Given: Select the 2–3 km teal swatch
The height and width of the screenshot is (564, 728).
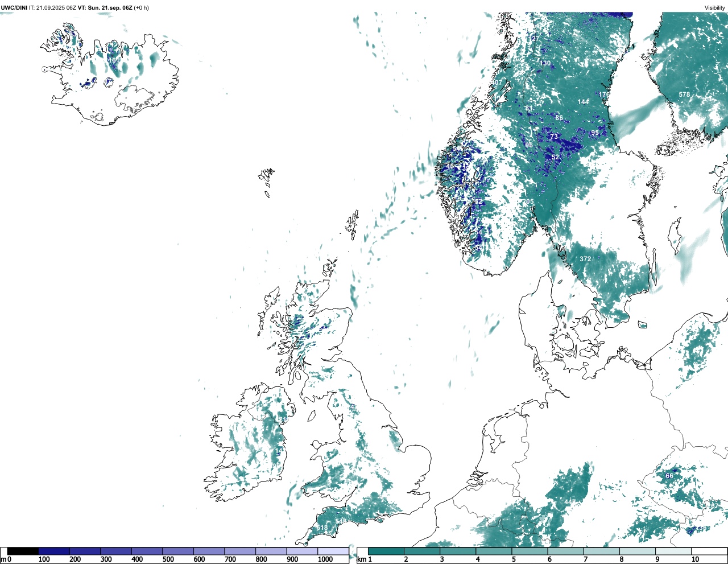Looking at the screenshot, I should (x=422, y=551).
